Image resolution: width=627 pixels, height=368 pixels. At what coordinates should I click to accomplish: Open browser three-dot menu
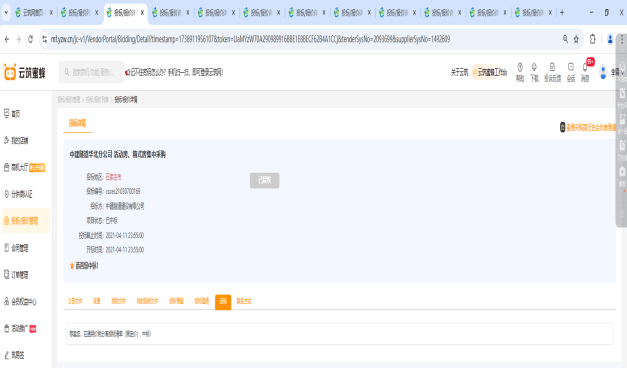pos(622,39)
